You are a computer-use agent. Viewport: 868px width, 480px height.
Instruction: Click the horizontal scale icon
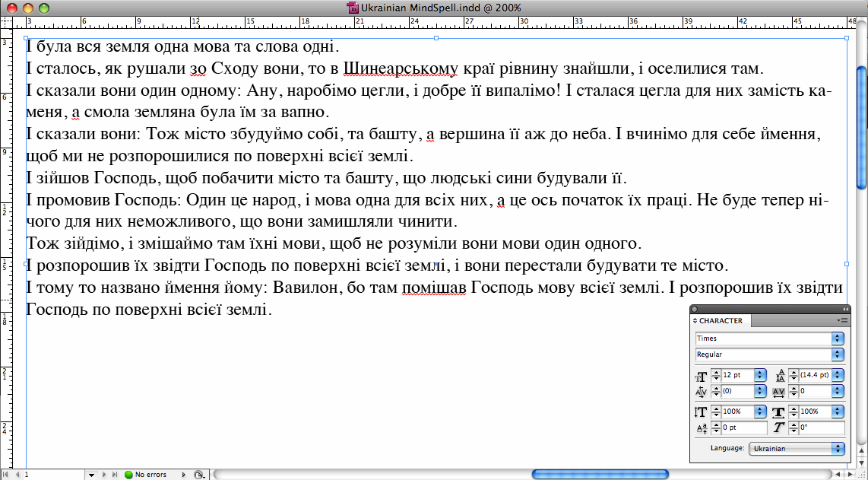tap(778, 412)
